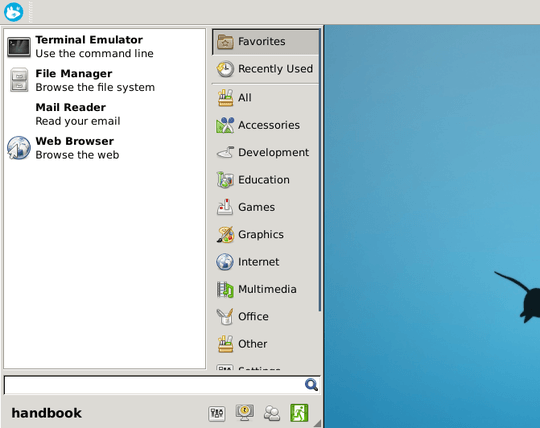Open All Settings icon in bottom bar
This screenshot has width=540, height=428.
pyautogui.click(x=217, y=413)
